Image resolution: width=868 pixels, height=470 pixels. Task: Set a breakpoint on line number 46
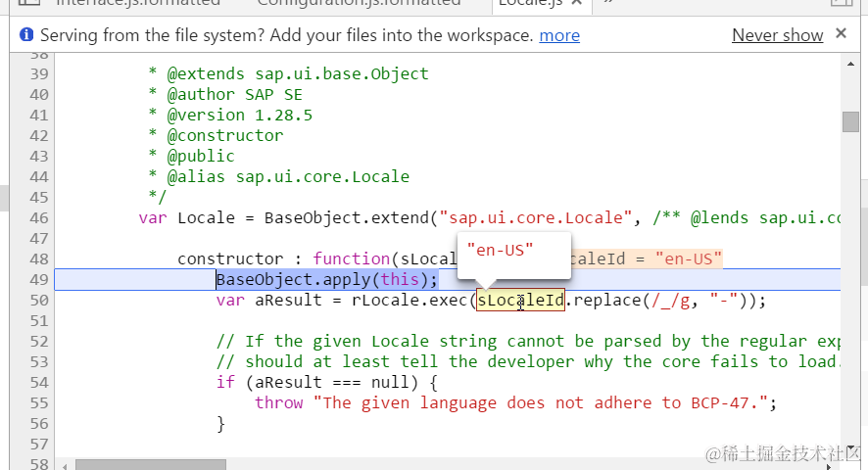click(x=39, y=218)
